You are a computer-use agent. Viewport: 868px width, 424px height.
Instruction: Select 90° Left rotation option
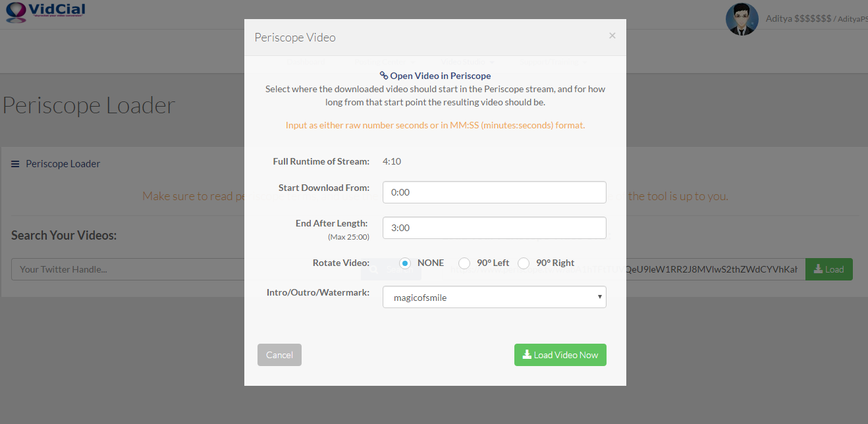pyautogui.click(x=464, y=263)
